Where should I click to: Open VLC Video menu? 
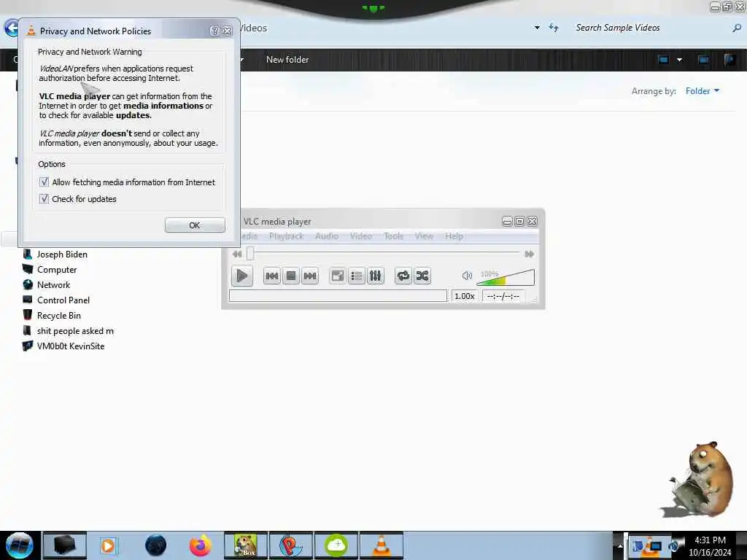tap(360, 236)
